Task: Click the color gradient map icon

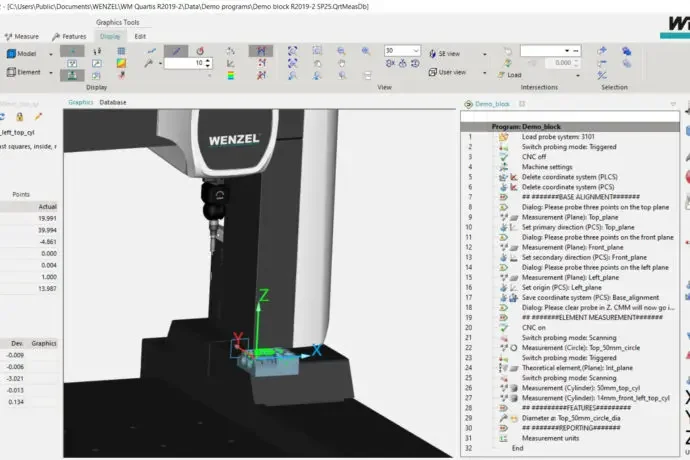Action: tap(121, 63)
